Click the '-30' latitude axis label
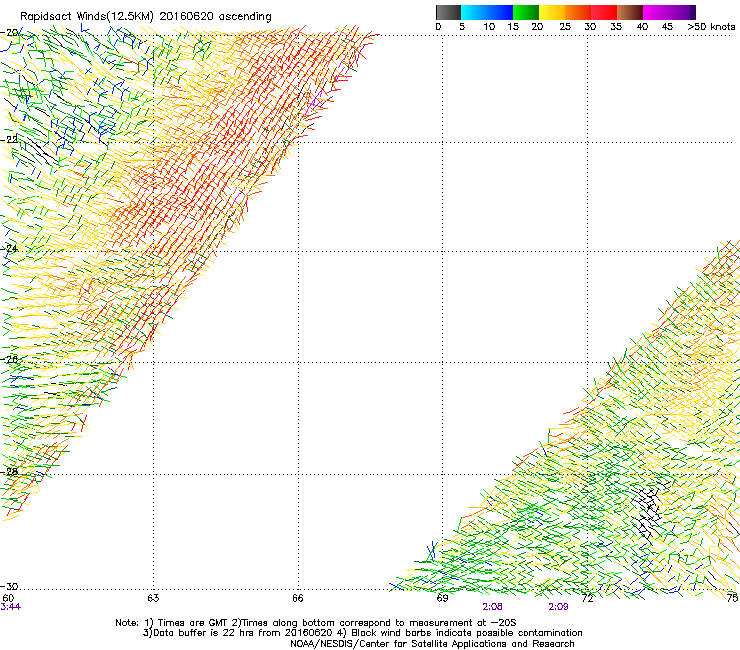The width and height of the screenshot is (740, 650). [x=9, y=587]
